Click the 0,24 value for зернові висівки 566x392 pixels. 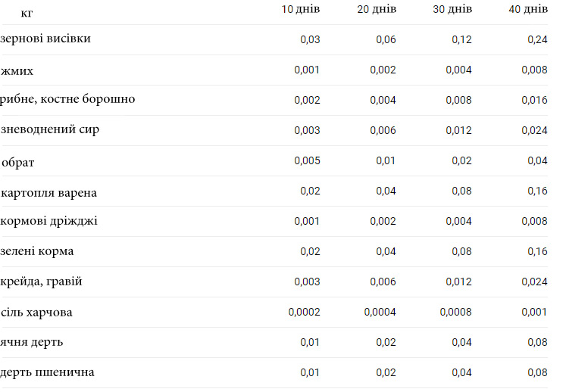point(537,39)
